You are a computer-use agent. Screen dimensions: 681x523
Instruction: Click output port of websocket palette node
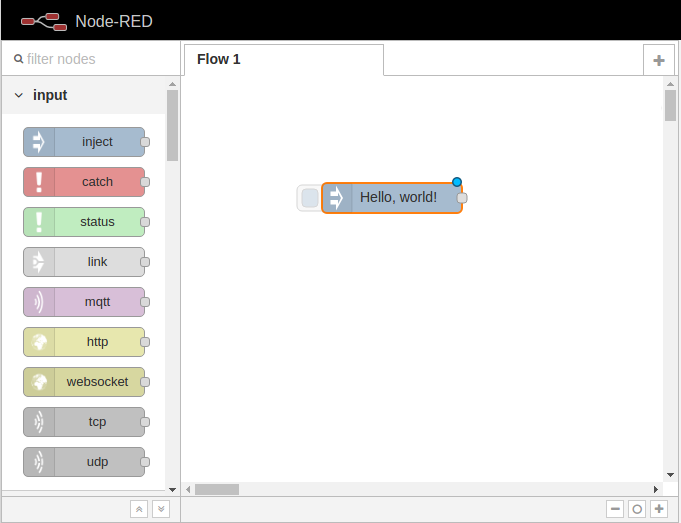(145, 382)
